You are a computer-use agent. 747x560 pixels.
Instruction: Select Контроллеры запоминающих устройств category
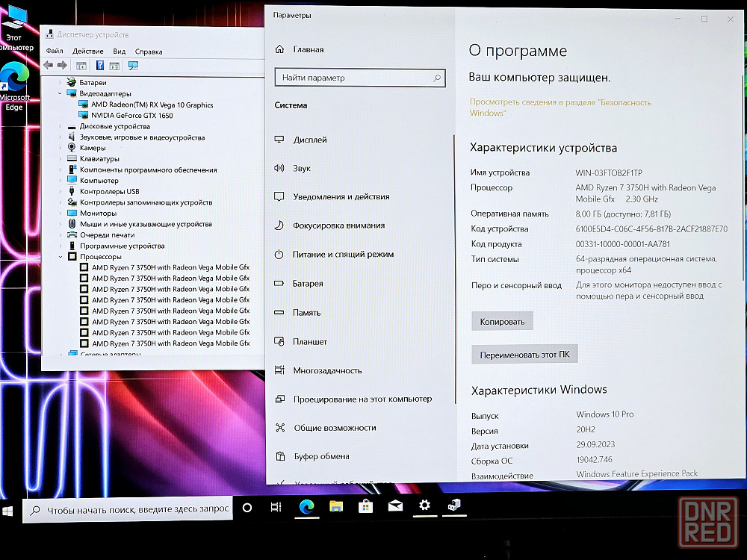pos(146,202)
